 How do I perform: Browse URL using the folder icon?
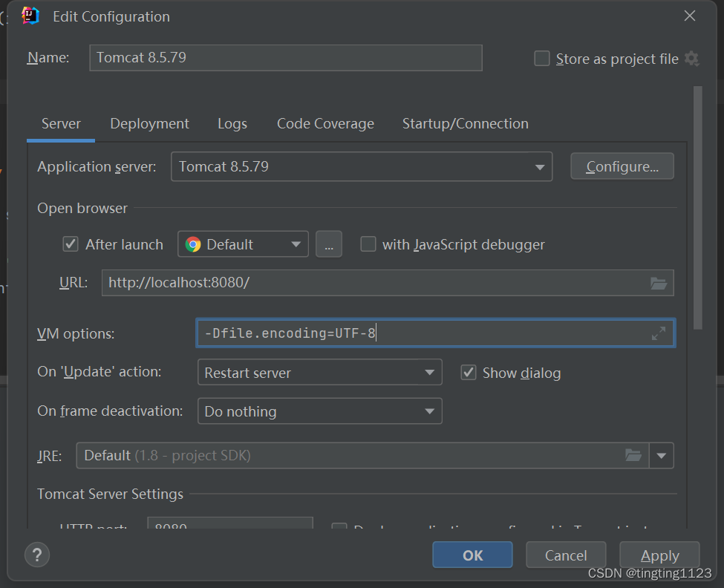point(659,283)
